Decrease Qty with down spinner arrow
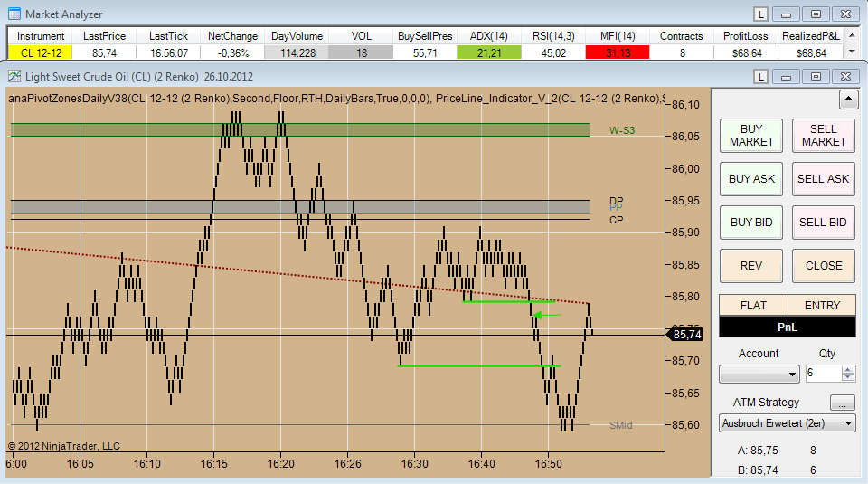The image size is (868, 484). [x=848, y=377]
